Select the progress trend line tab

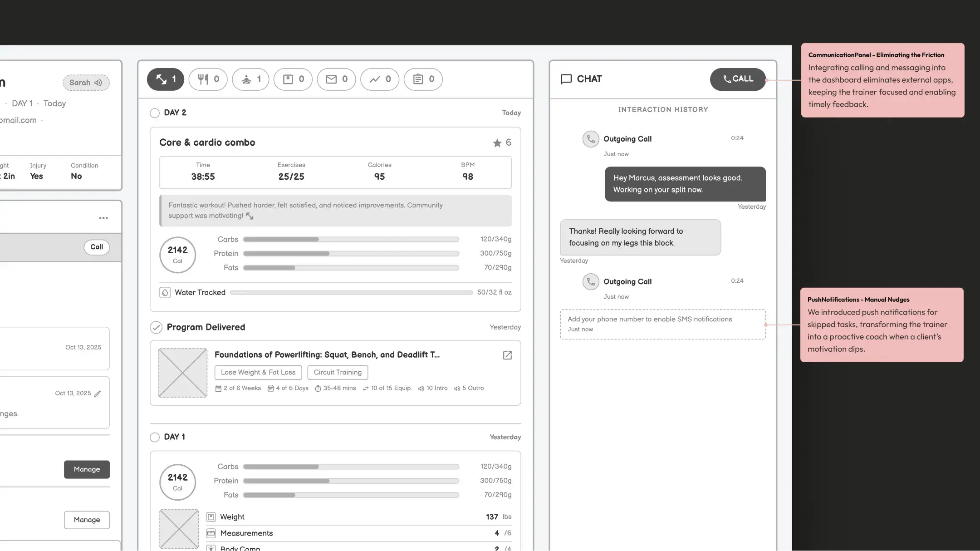[x=379, y=79]
